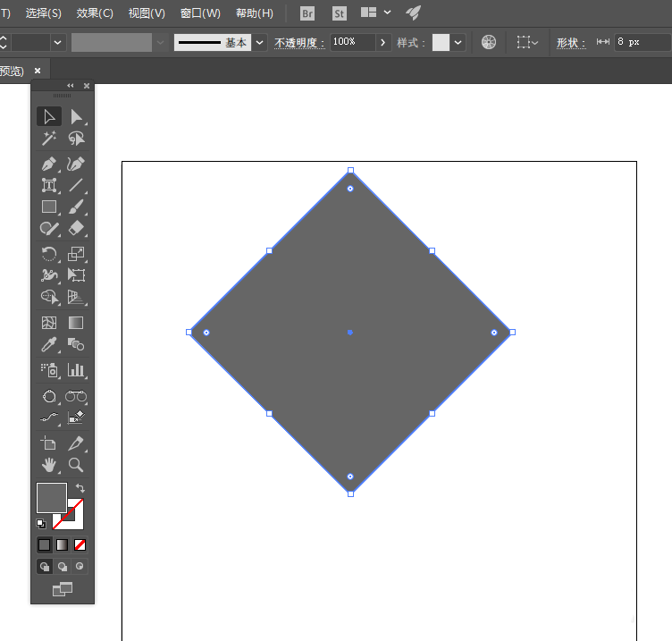The image size is (672, 641).
Task: Select the Magic Wand tool
Action: pyautogui.click(x=49, y=139)
